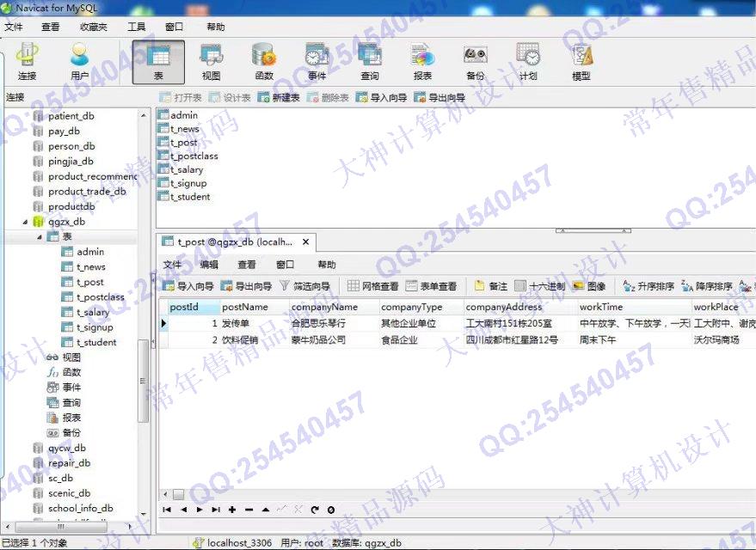
Task: Refresh the table data grid
Action: (x=315, y=510)
